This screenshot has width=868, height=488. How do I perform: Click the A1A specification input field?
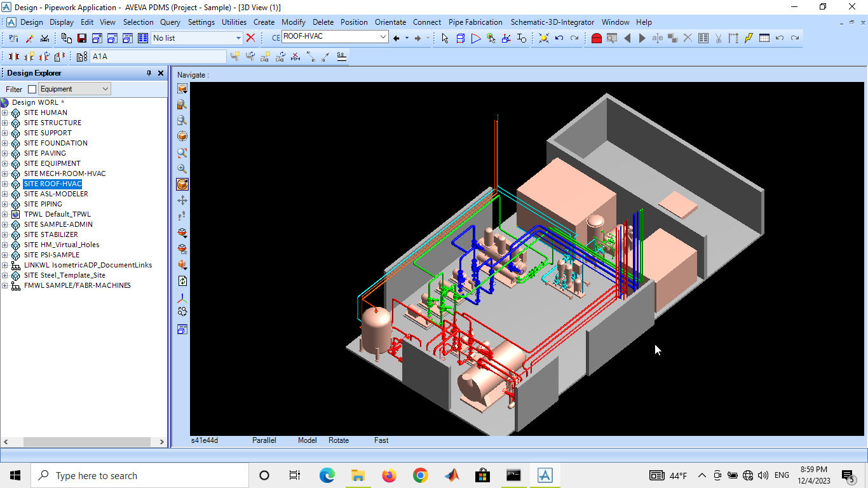coord(158,57)
